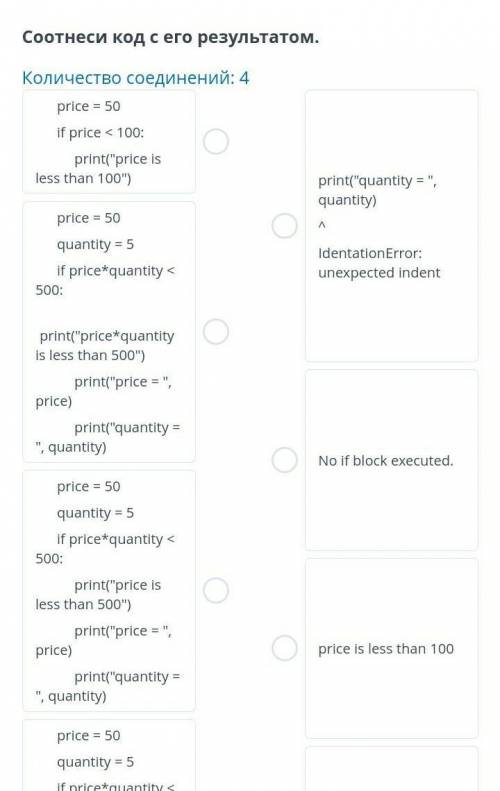Click 'IdentationError: unexpected indent' text

coord(379,263)
